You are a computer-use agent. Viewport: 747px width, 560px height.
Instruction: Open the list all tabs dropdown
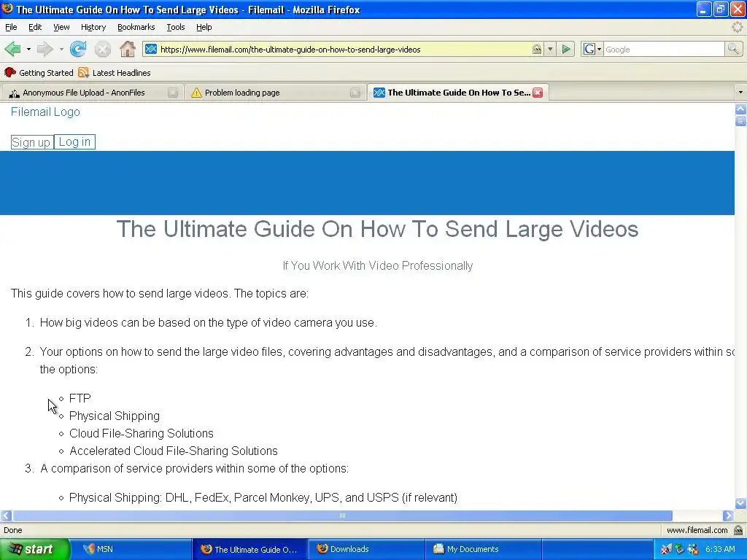pos(740,93)
